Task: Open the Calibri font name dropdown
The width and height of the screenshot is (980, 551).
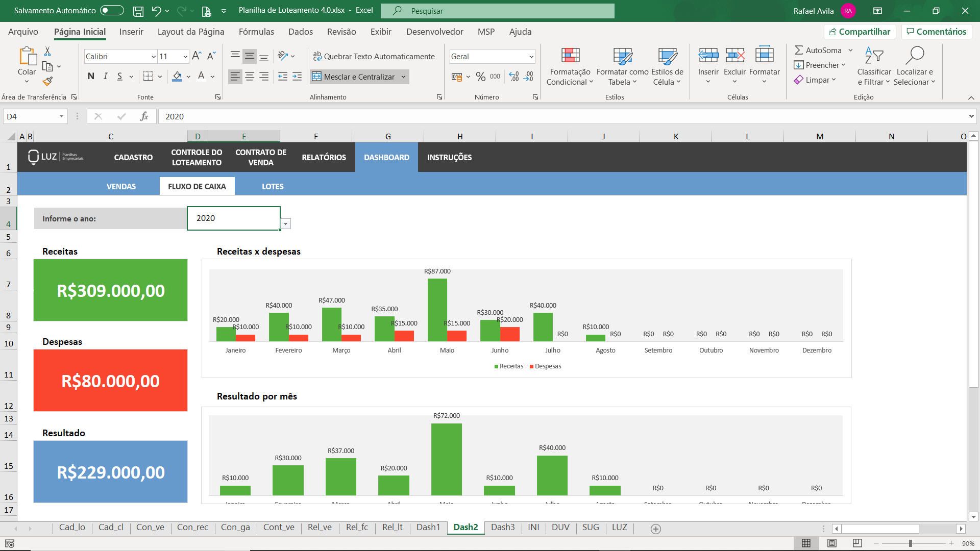Action: click(x=153, y=57)
